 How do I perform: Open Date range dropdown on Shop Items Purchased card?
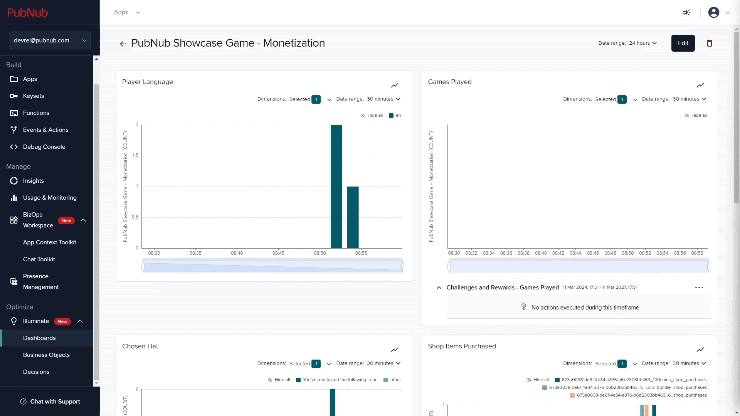click(x=674, y=364)
